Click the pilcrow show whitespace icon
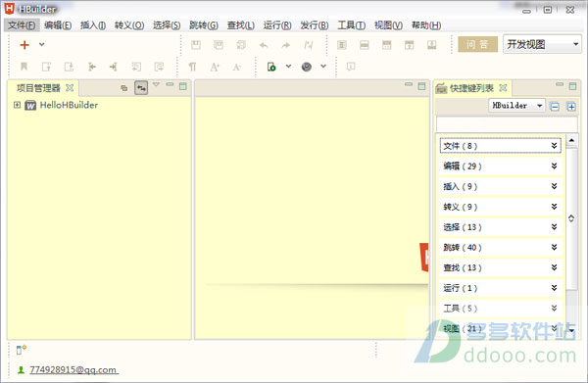The height and width of the screenshot is (383, 588). tap(192, 67)
